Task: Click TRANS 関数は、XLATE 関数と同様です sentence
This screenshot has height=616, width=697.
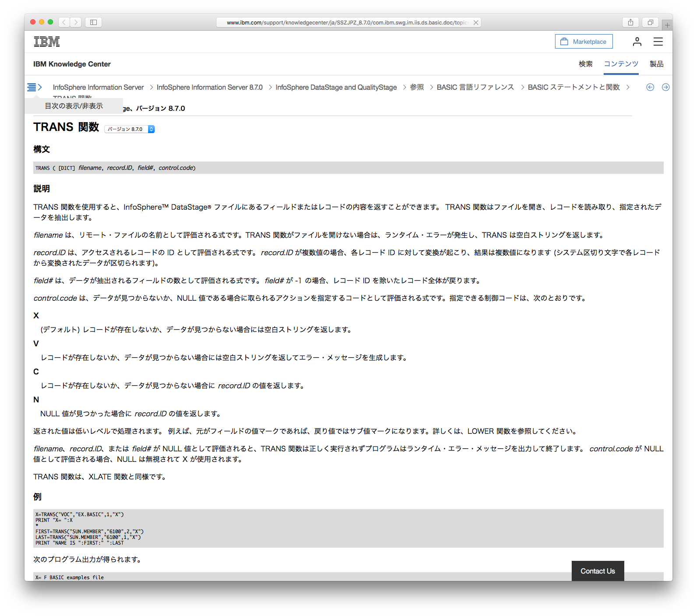Action: click(101, 477)
